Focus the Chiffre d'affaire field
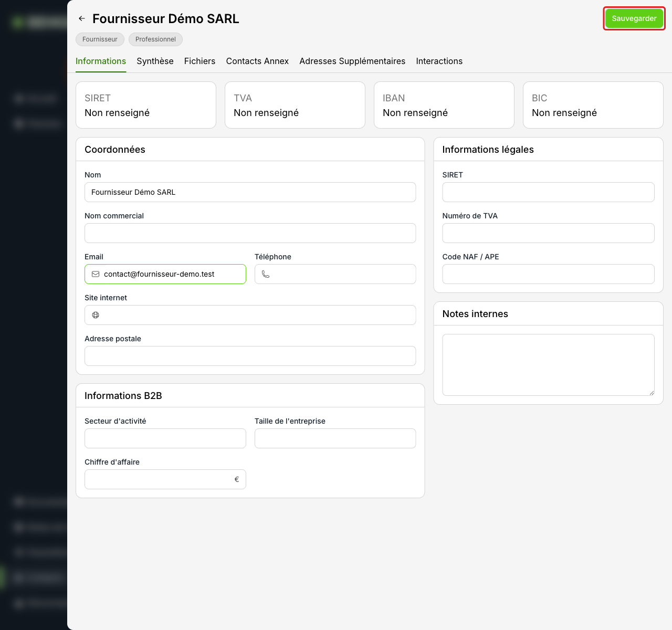Screen dimensions: 672x630 click(165, 479)
